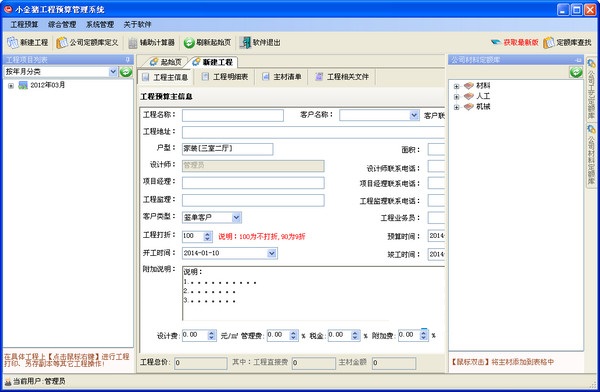Expand the 机械 tree node
Image resolution: width=600 pixels, height=392 pixels.
tap(456, 107)
